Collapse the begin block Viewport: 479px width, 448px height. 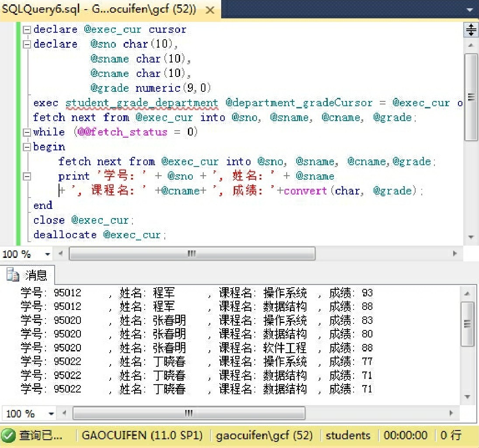click(x=27, y=147)
